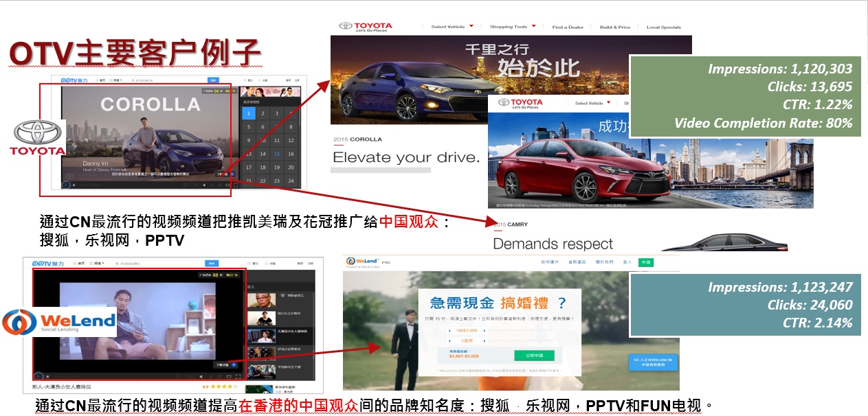Open Select Vehicle dropdown on the Corolla page
This screenshot has height=416, width=868.
pos(452,27)
